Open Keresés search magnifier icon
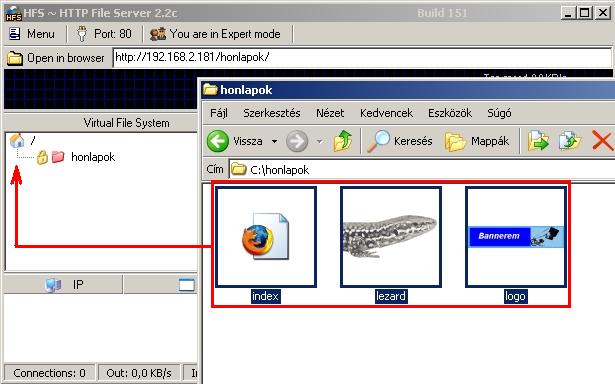The height and width of the screenshot is (384, 615). pos(378,141)
